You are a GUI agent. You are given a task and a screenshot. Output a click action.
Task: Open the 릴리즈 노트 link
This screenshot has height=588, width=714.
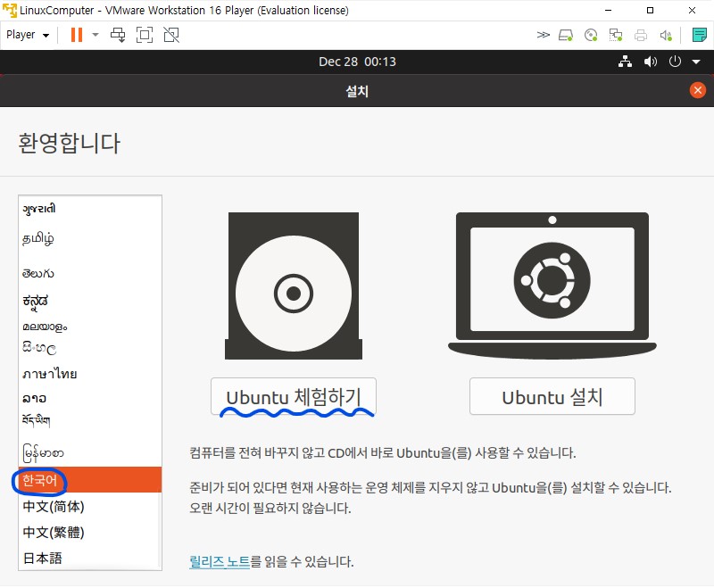220,561
